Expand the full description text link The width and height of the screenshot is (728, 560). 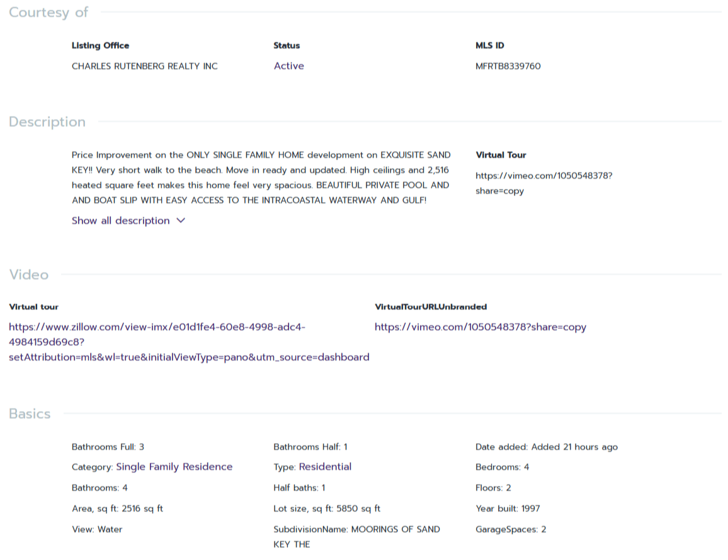(120, 221)
